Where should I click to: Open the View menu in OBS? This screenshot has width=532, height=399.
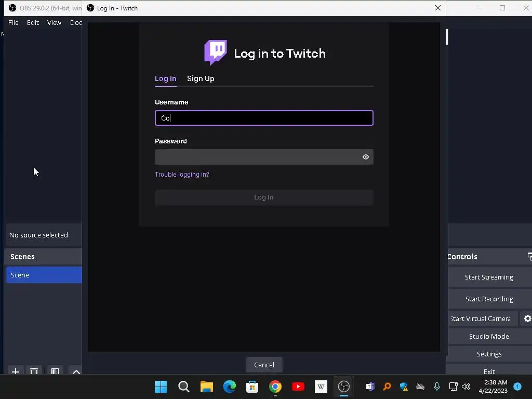[54, 22]
